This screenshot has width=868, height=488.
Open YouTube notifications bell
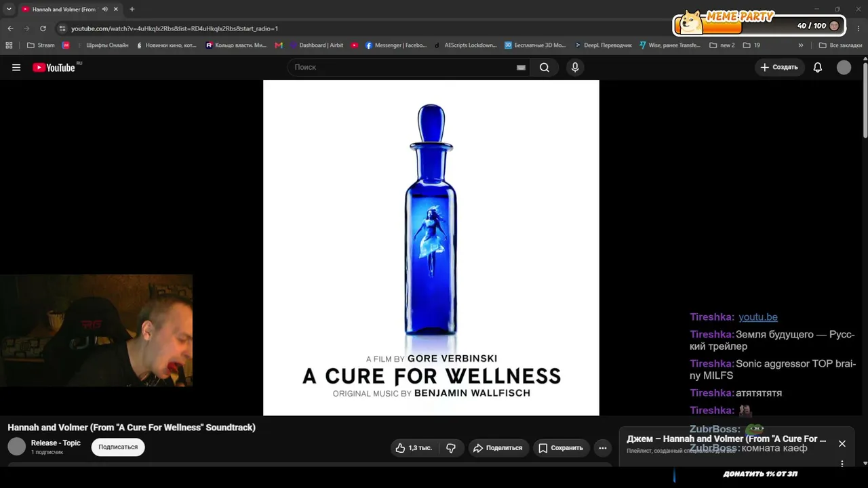click(x=818, y=67)
